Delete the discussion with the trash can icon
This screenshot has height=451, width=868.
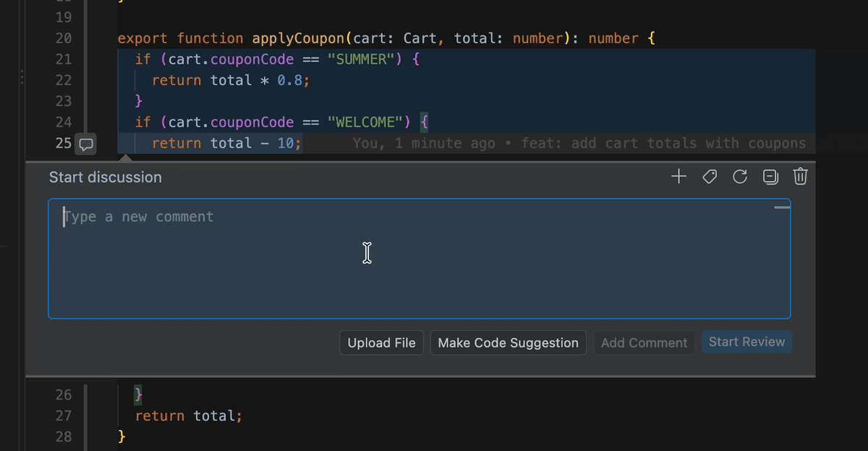801,177
